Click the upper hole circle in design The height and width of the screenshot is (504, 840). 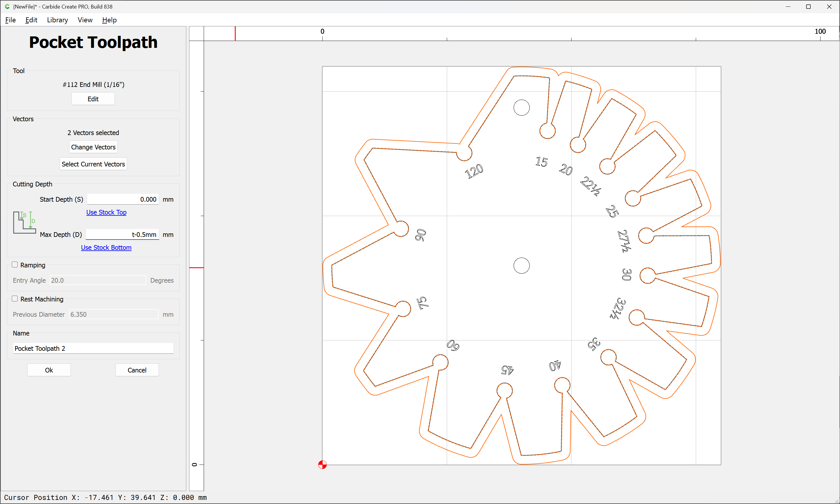[x=521, y=108]
